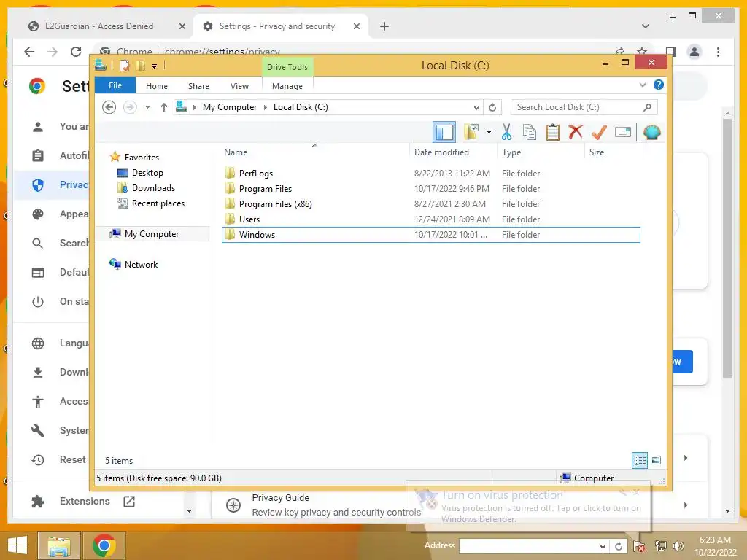The height and width of the screenshot is (560, 747).
Task: Open dropdown arrow beside folder options icon
Action: pos(489,132)
